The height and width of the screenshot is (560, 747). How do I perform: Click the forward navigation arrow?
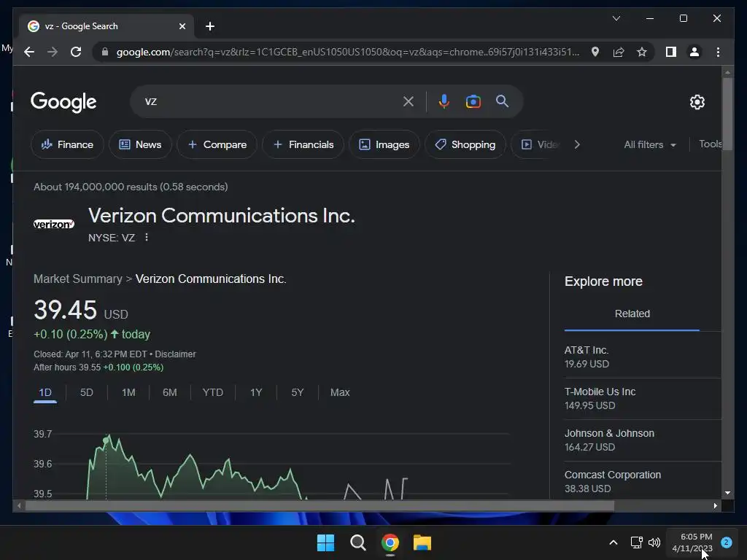point(53,52)
